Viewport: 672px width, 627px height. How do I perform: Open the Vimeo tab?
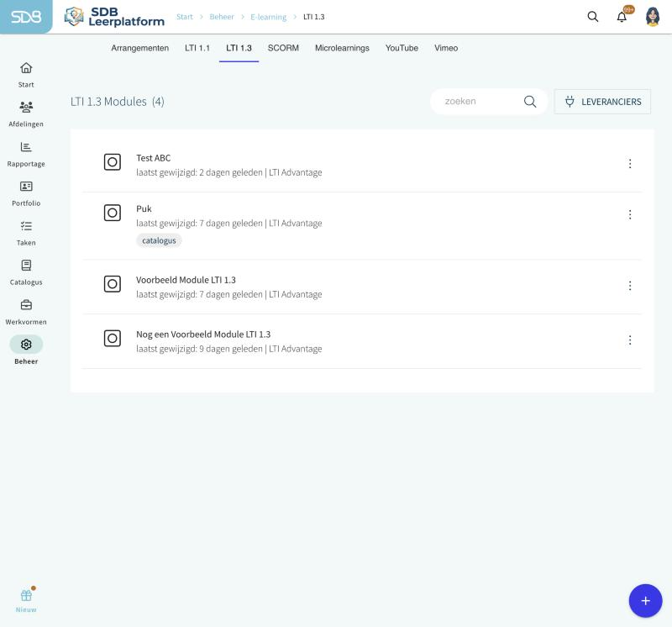(446, 48)
